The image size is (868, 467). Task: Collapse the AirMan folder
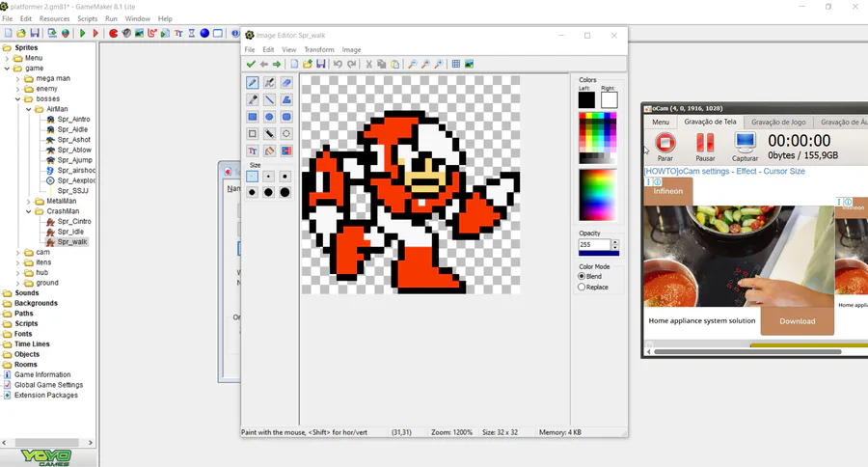point(29,109)
